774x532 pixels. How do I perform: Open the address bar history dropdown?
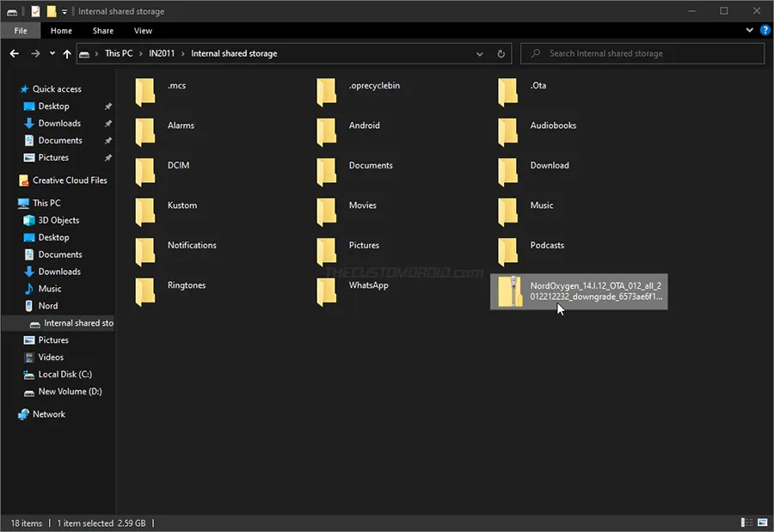coord(479,53)
